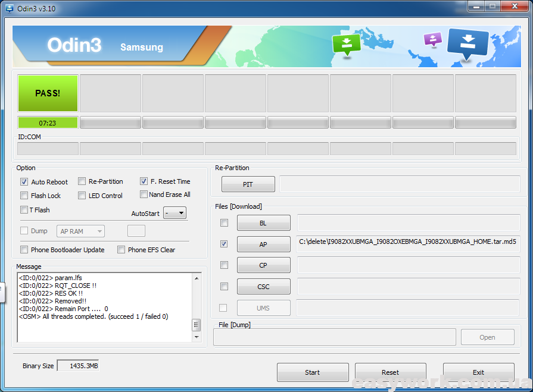Enable Phone EFS Clear checkbox

click(x=121, y=250)
